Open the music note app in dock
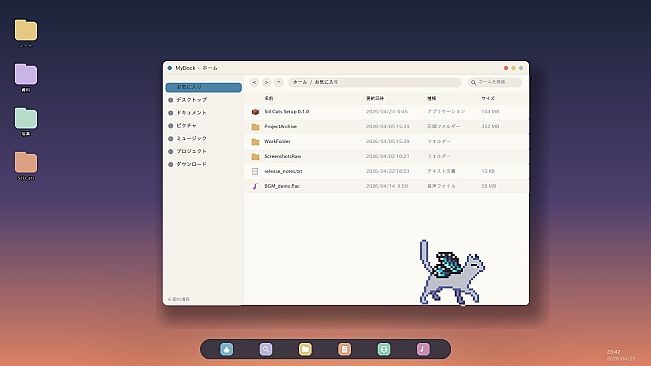The height and width of the screenshot is (366, 651). [423, 349]
